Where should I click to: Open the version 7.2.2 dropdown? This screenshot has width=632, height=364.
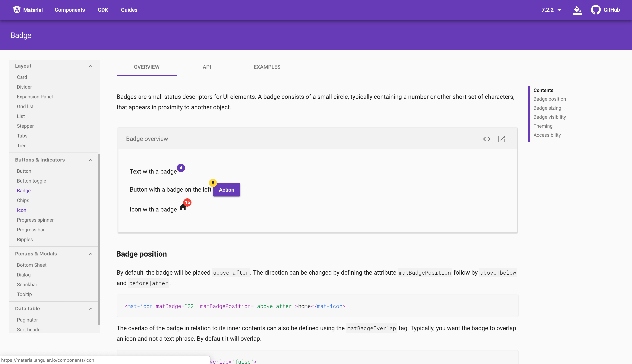click(551, 10)
